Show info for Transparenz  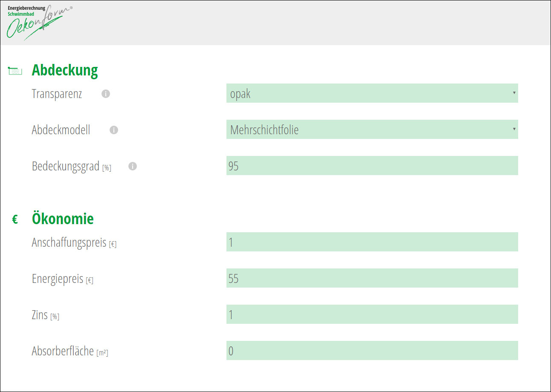pos(106,94)
